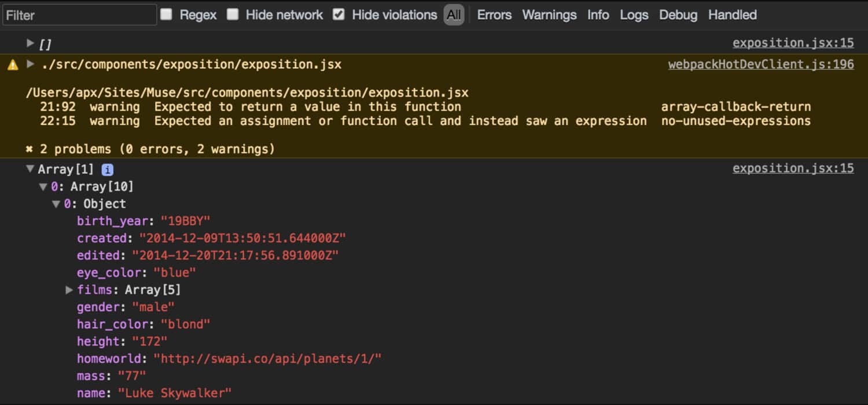Select the Info log level
This screenshot has height=405, width=868.
(x=598, y=14)
